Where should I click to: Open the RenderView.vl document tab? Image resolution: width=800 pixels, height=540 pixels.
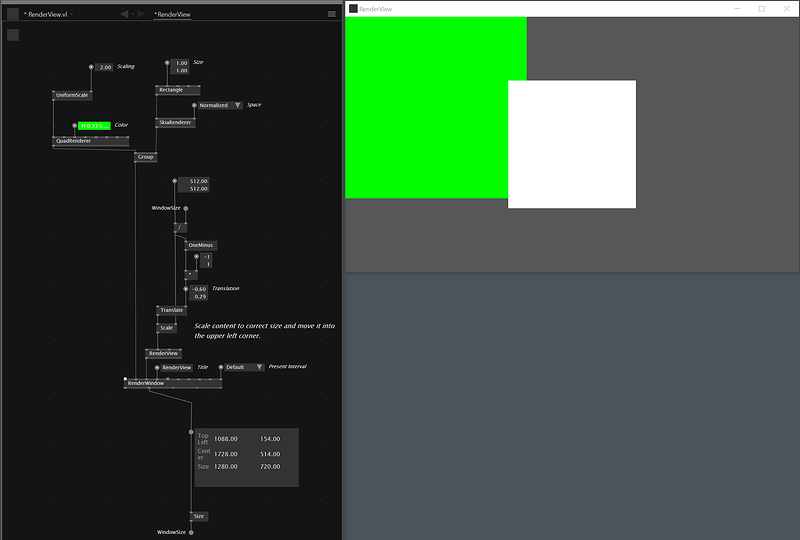coord(47,14)
